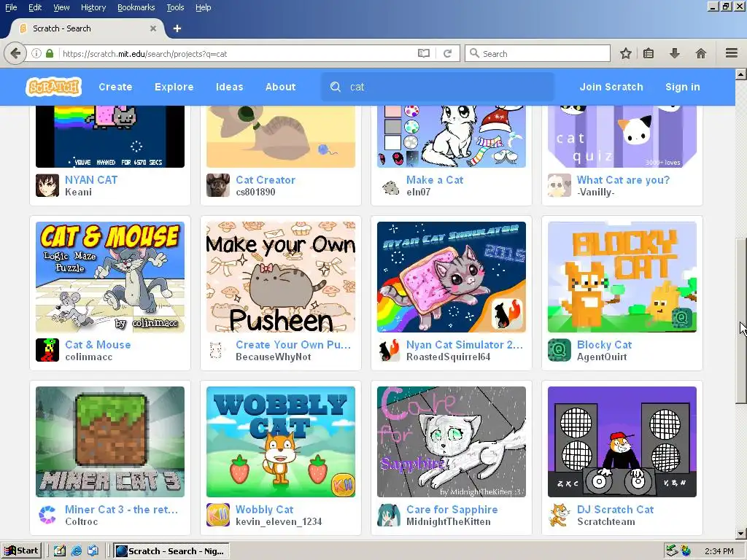Click page scrollbar down arrow

pos(741,534)
